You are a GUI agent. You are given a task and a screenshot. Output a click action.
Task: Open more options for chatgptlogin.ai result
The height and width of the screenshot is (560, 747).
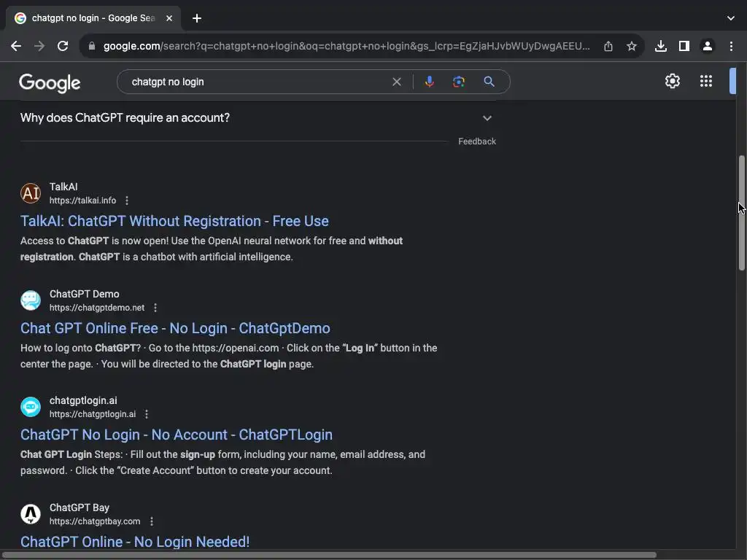pos(147,414)
